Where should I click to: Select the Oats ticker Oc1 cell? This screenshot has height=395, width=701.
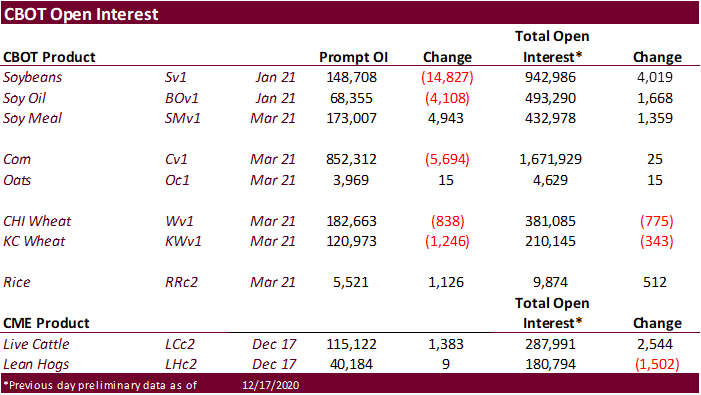[x=177, y=180]
